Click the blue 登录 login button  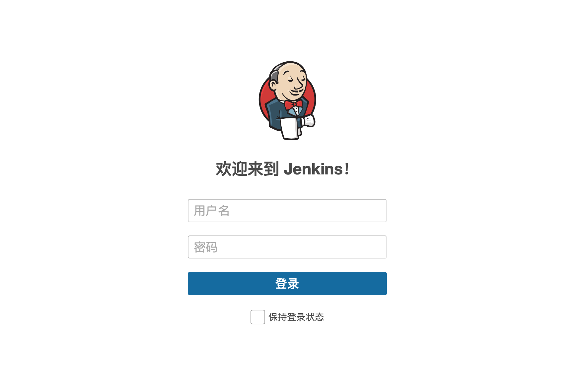coord(287,284)
